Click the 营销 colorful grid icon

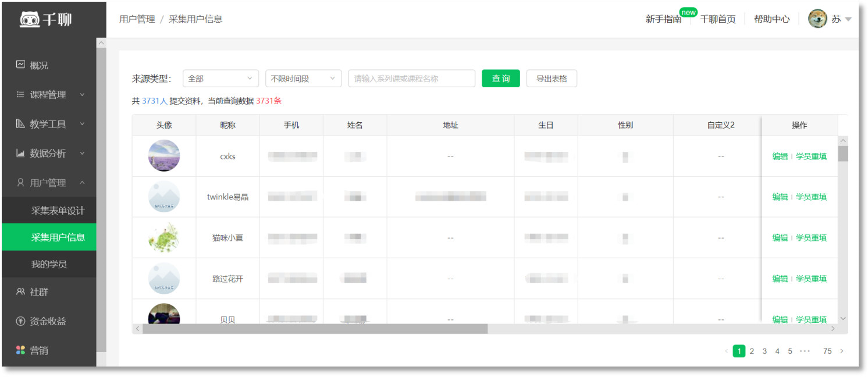click(21, 350)
